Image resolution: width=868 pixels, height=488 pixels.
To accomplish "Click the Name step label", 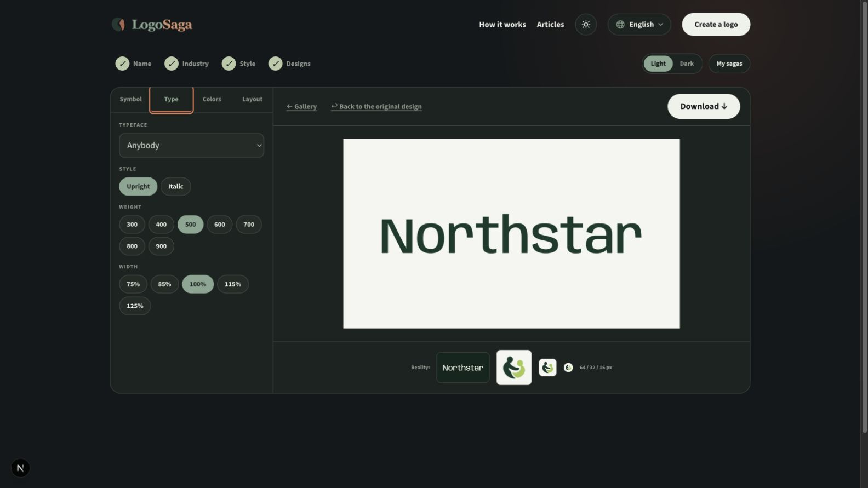I will coord(142,64).
